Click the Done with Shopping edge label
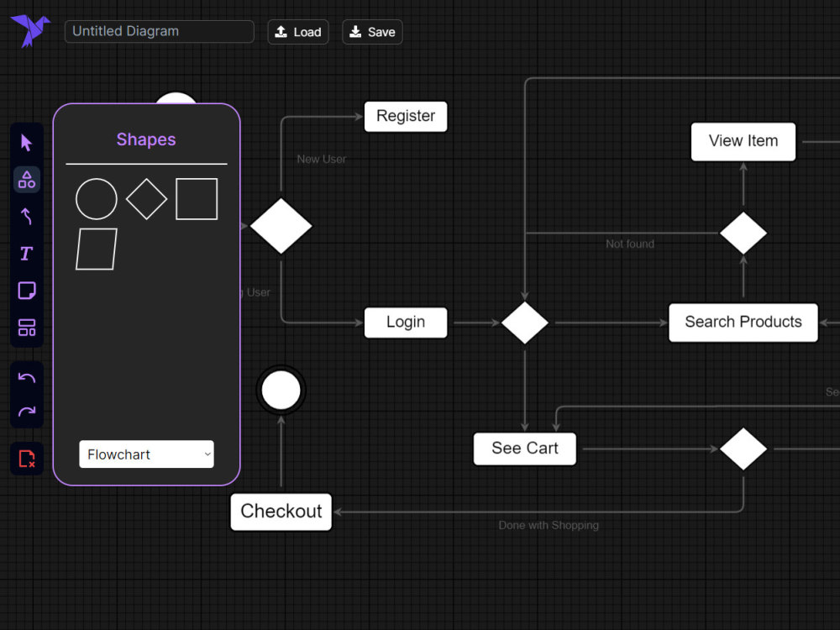The width and height of the screenshot is (840, 630). pos(549,525)
